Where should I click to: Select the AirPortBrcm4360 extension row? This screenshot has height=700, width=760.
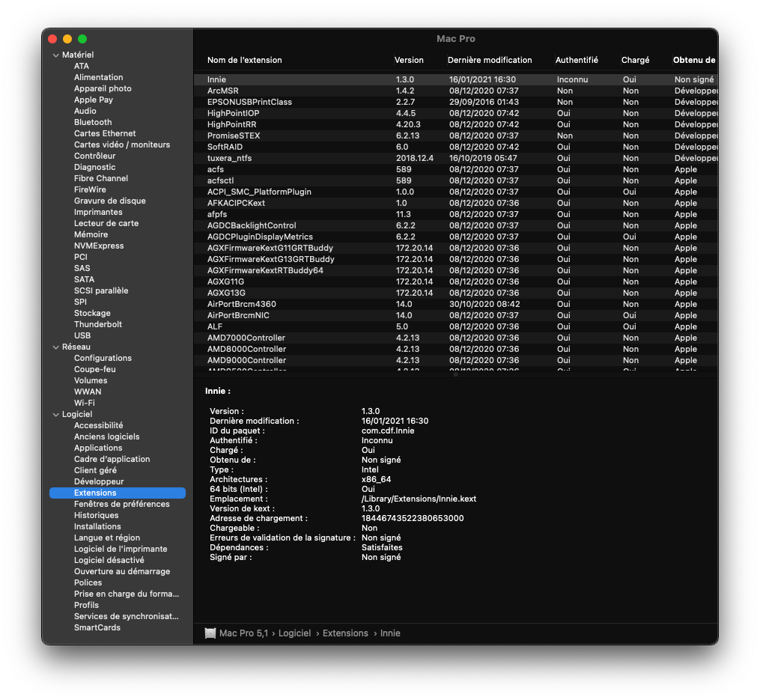(x=455, y=304)
